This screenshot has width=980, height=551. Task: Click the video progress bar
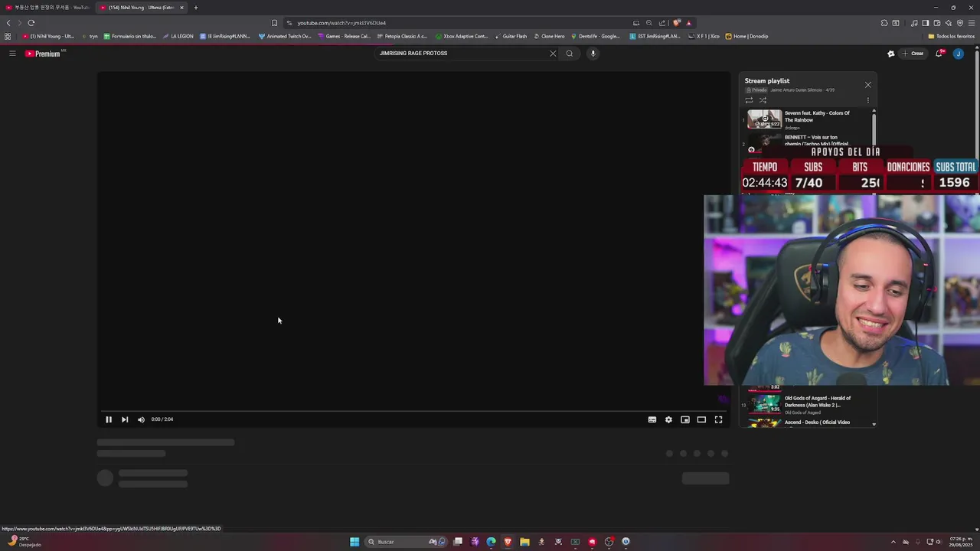tap(413, 411)
